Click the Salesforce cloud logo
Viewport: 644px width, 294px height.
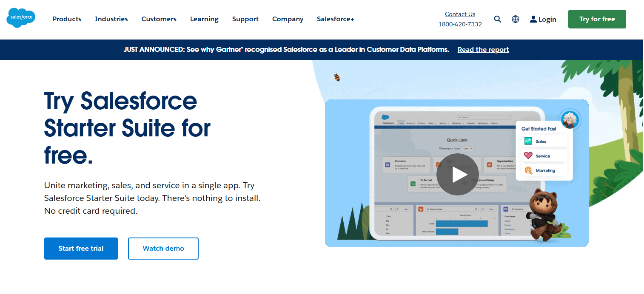coord(21,18)
